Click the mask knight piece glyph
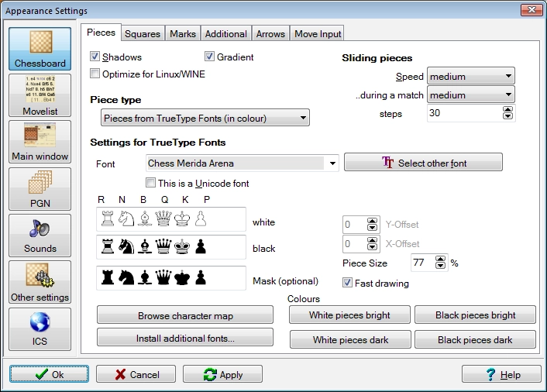 click(126, 278)
